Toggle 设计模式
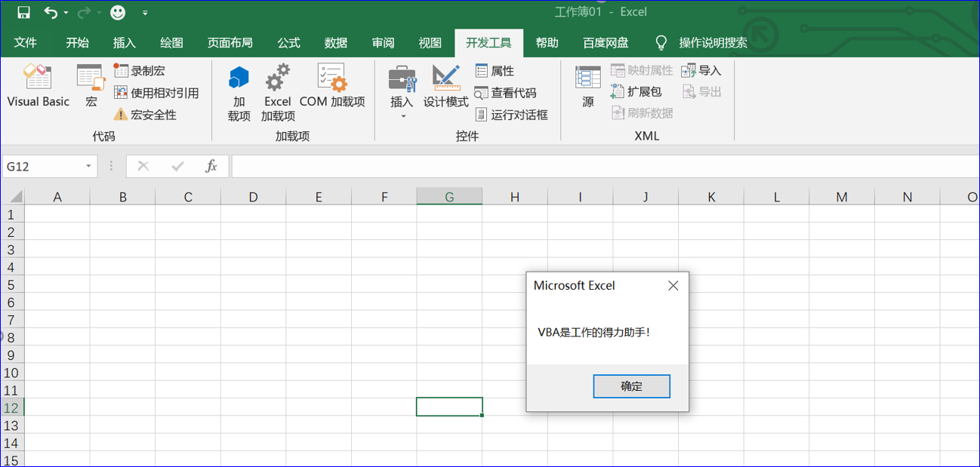980x467 pixels. click(445, 86)
